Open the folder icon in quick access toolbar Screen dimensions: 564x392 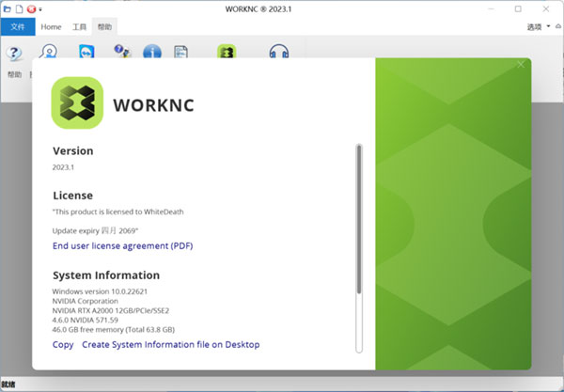pyautogui.click(x=7, y=8)
